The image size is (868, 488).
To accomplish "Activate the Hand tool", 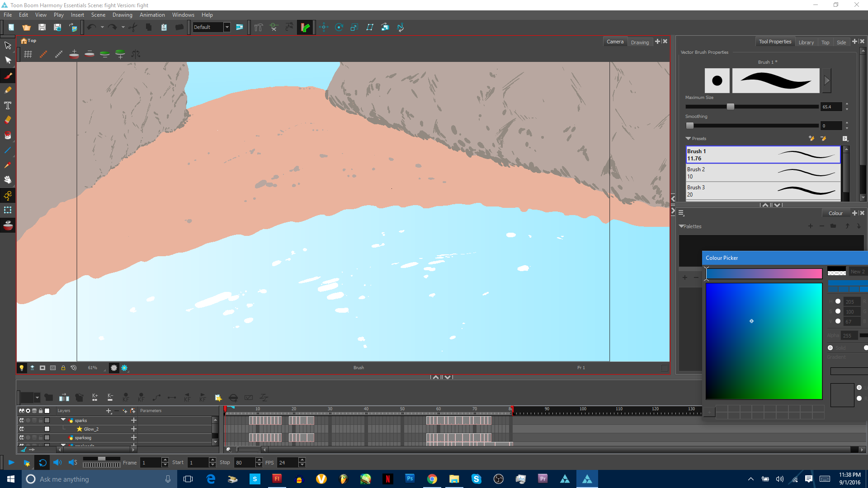I will point(8,179).
